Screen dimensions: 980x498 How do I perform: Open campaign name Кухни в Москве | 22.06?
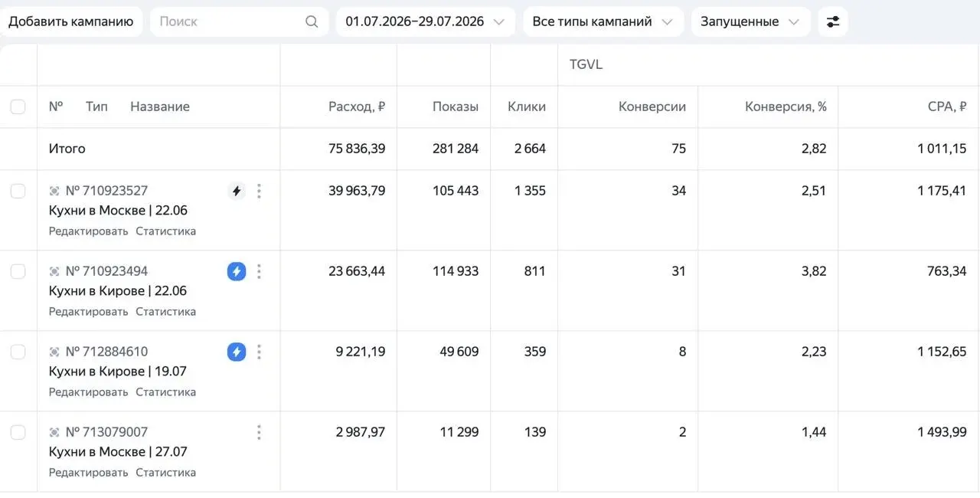click(x=118, y=211)
